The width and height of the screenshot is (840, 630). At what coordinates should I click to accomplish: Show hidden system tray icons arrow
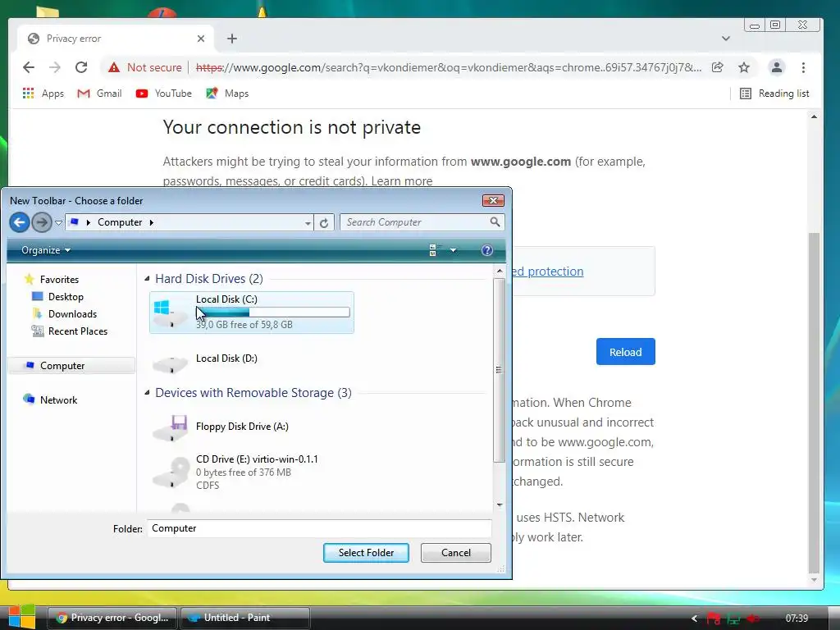694,619
